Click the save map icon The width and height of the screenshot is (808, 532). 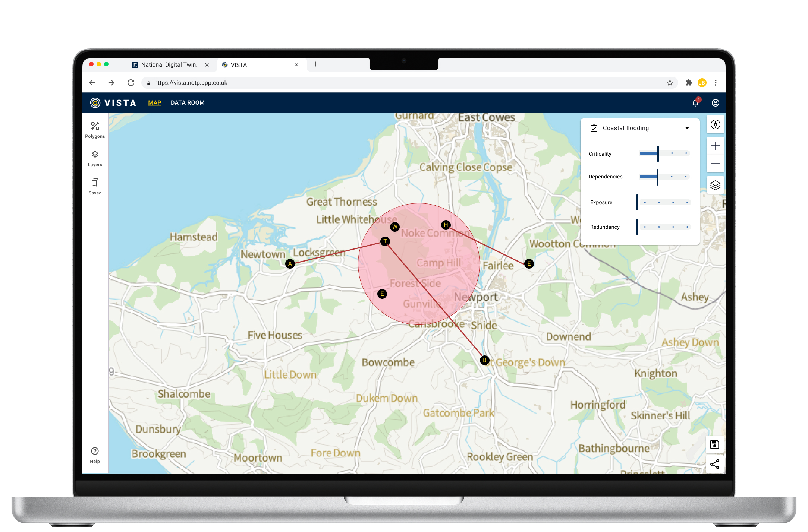[714, 444]
